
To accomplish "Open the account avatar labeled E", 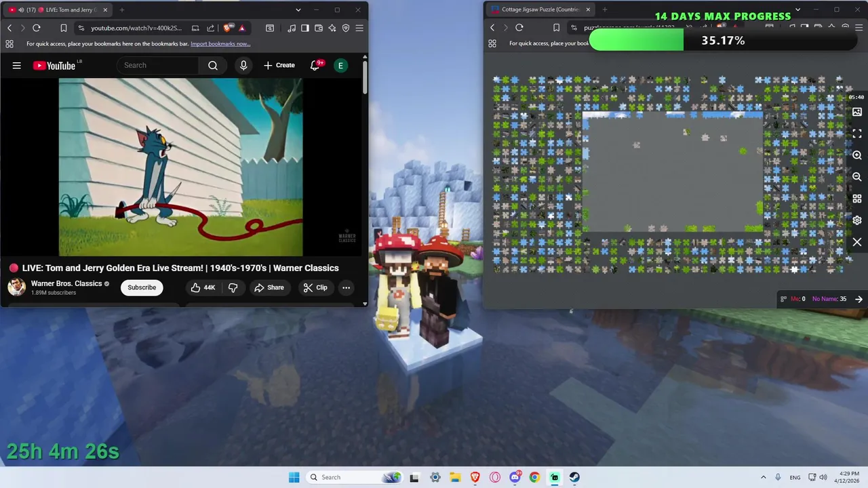I will 341,65.
